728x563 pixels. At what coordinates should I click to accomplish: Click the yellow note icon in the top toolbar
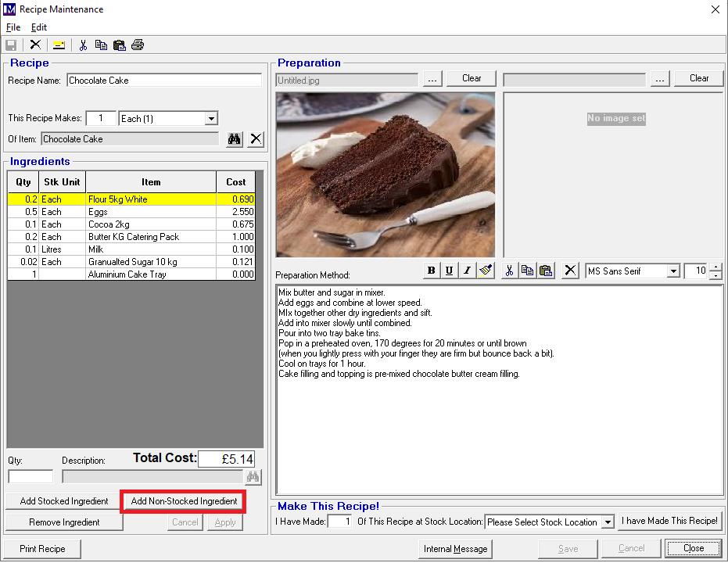59,45
